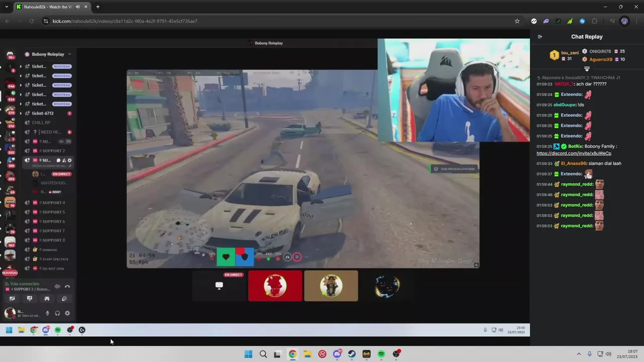
Task: Deafen audio with Discord headphones icon
Action: (x=57, y=313)
